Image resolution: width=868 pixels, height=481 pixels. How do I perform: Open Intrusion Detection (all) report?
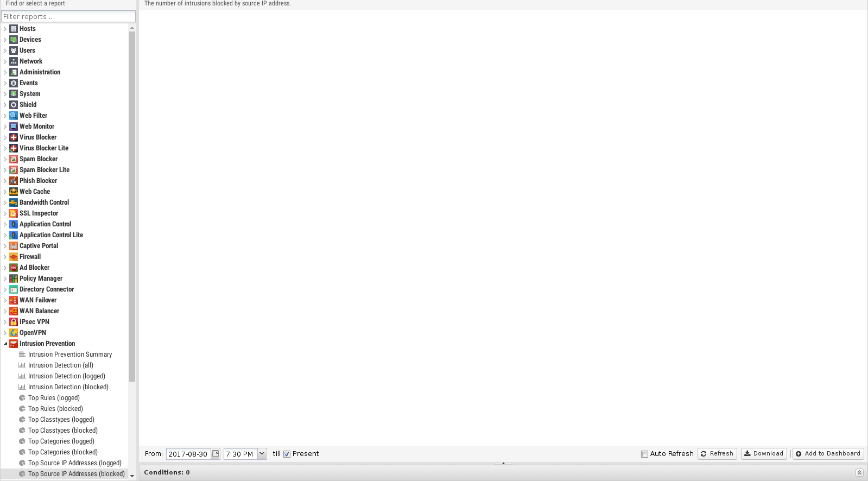point(61,365)
